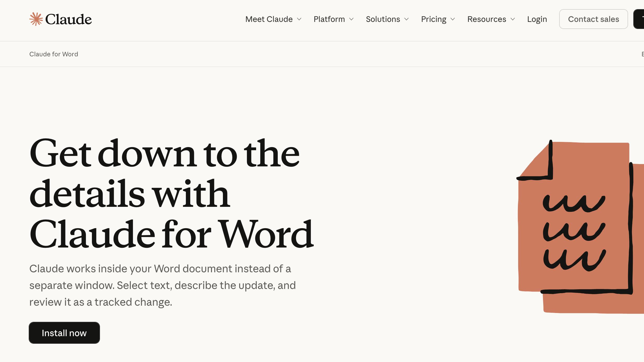
Task: Expand the chevron beside Resources
Action: [x=513, y=19]
